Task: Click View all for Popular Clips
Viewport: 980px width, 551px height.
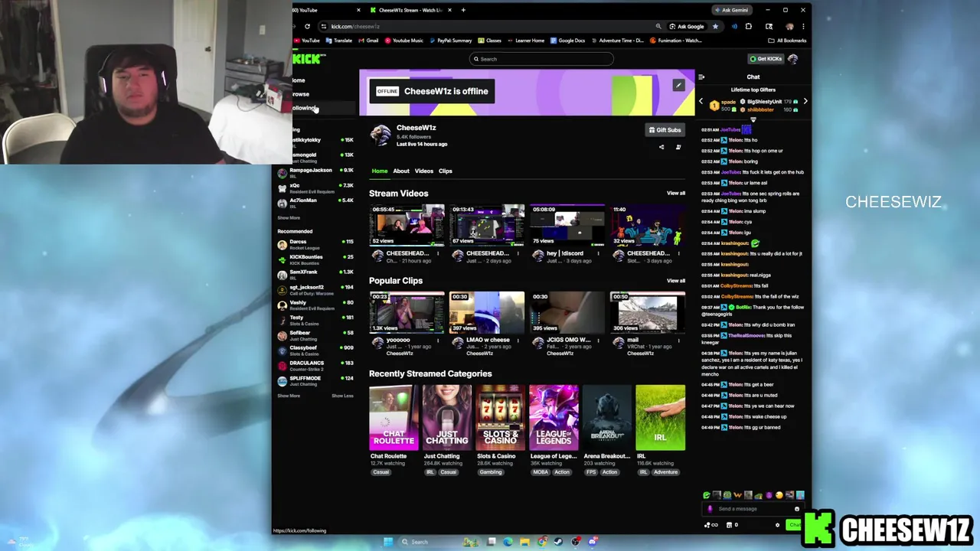Action: click(x=676, y=281)
